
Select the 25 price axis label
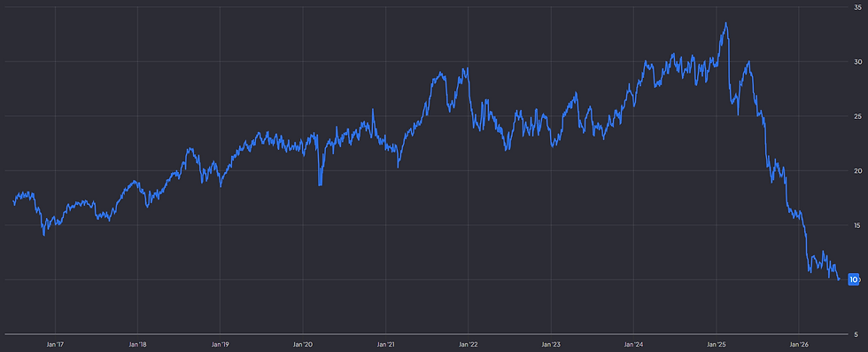pos(857,116)
